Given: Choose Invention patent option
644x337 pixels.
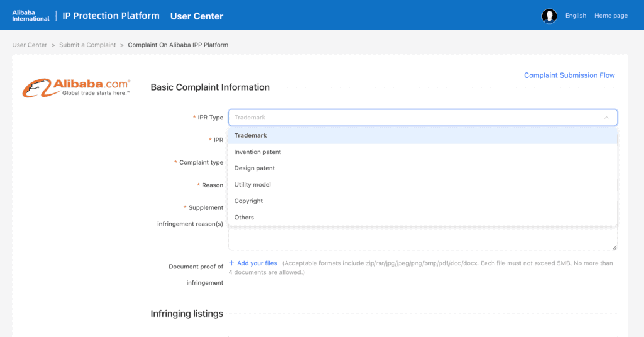Looking at the screenshot, I should click(423, 152).
